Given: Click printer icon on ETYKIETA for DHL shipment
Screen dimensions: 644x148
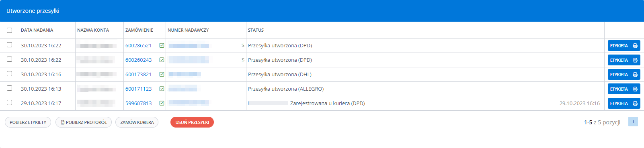Looking at the screenshot, I should pos(635,75).
